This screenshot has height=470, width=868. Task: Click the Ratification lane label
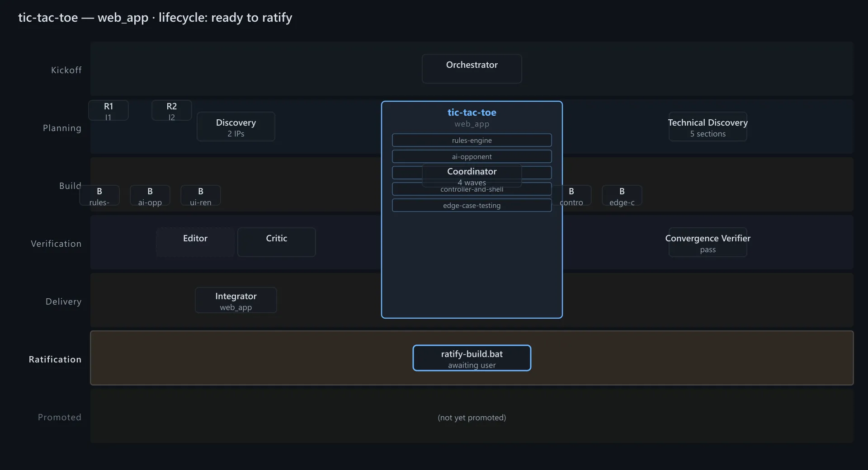55,359
